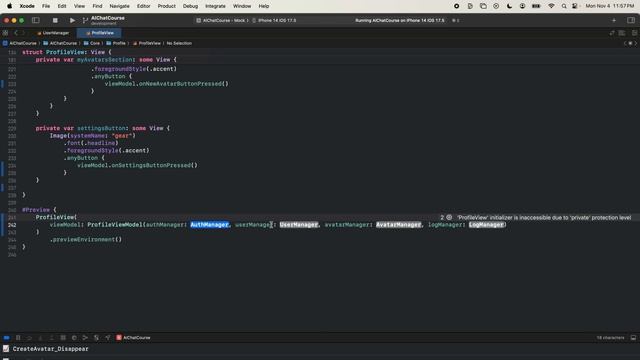Open the Core folder breadcrumb
This screenshot has width=640, height=360.
point(92,43)
